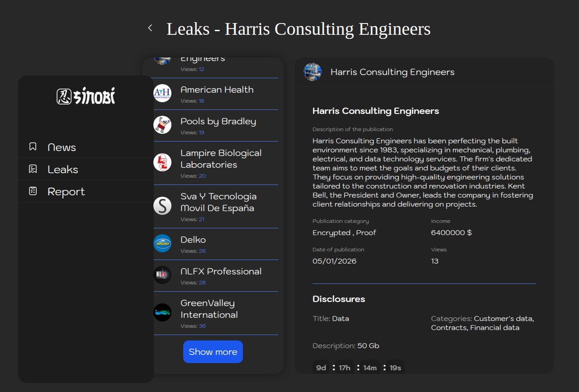Click the Sinobi logo in the sidebar
Image resolution: width=579 pixels, height=392 pixels.
tap(86, 96)
